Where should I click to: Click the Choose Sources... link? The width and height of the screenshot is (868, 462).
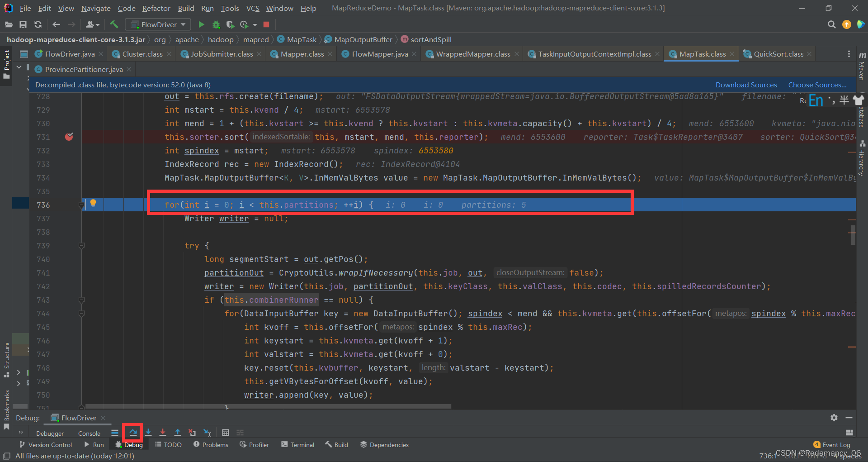point(817,85)
